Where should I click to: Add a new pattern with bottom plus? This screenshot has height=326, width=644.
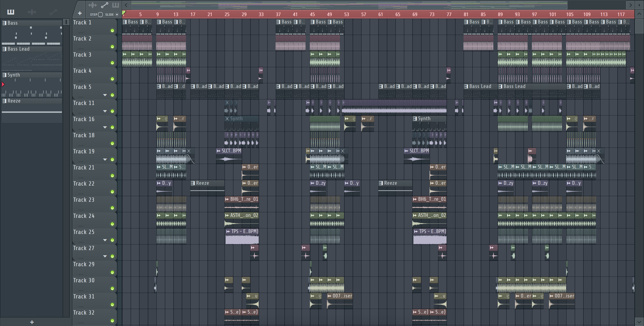(32, 322)
